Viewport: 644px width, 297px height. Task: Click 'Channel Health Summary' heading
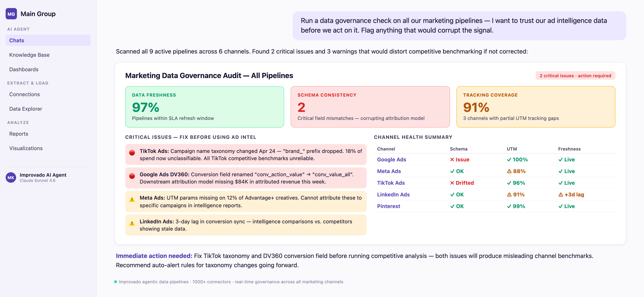413,137
